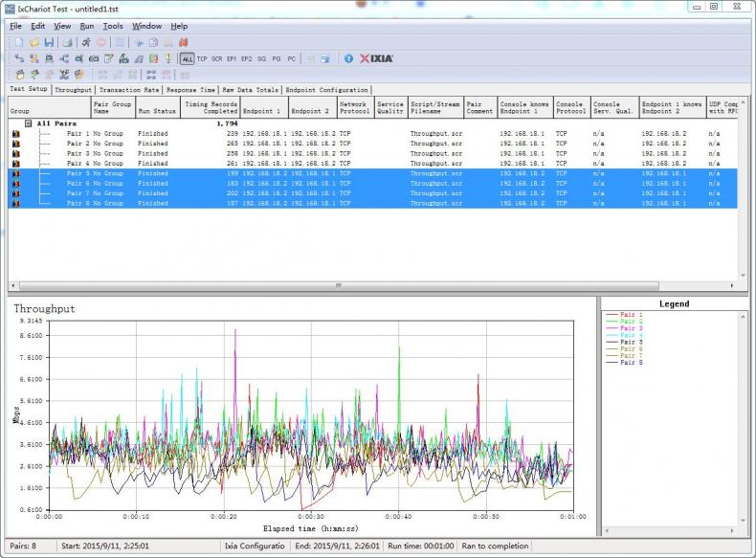The height and width of the screenshot is (558, 756).
Task: Click 'Ran to completion' in the status bar
Action: [x=495, y=546]
